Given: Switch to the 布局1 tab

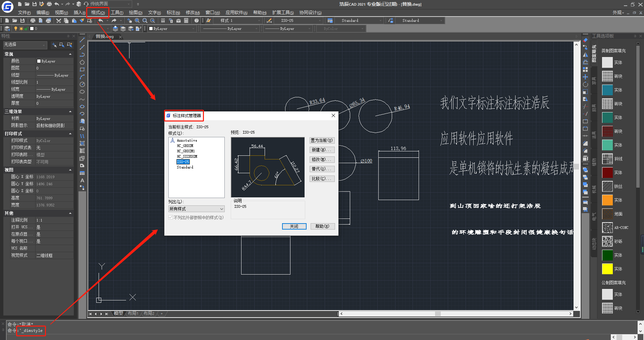Looking at the screenshot, I should pos(133,313).
